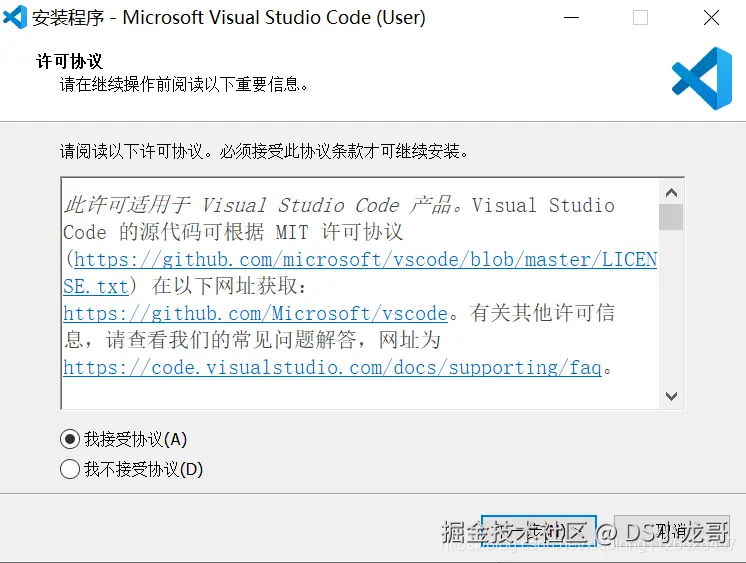Click the bold 许可协议 heading
746x563 pixels.
click(x=69, y=61)
